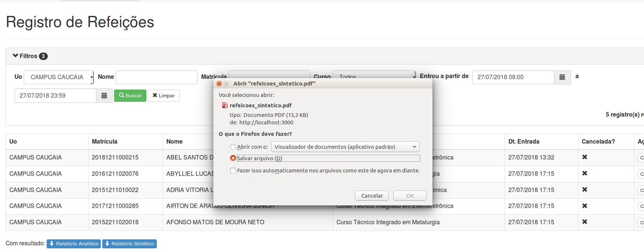Screen dimensions: 644x252
Task: Click the calendar icon beside 27/07/2018 08:00
Action: pyautogui.click(x=562, y=77)
